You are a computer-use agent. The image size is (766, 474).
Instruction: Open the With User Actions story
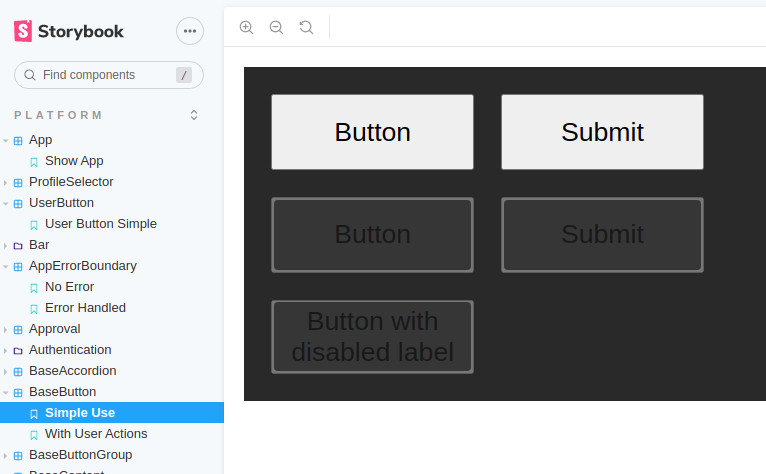click(x=96, y=434)
